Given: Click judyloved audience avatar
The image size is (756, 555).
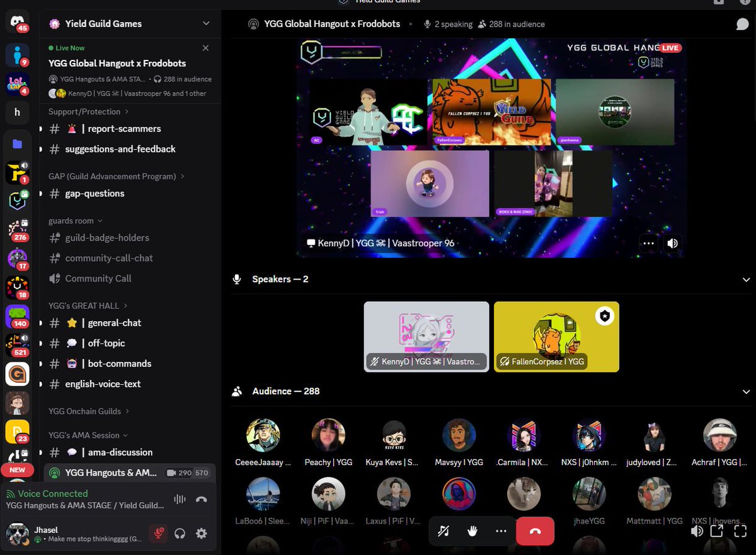Looking at the screenshot, I should tap(655, 435).
